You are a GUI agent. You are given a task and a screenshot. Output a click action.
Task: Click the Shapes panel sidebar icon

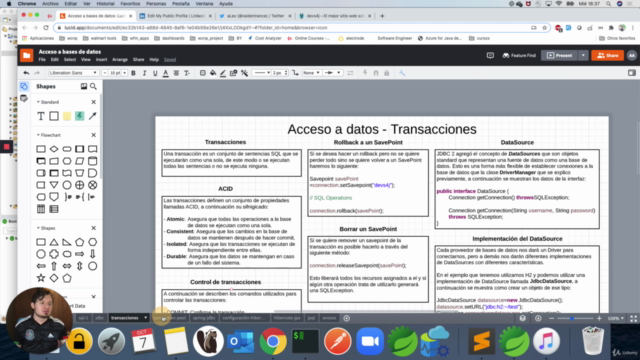[24, 87]
